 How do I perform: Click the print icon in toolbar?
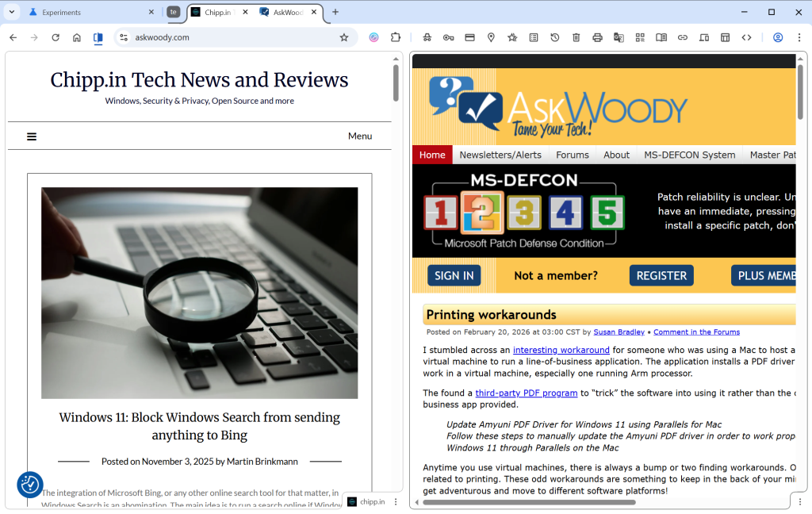pos(597,37)
